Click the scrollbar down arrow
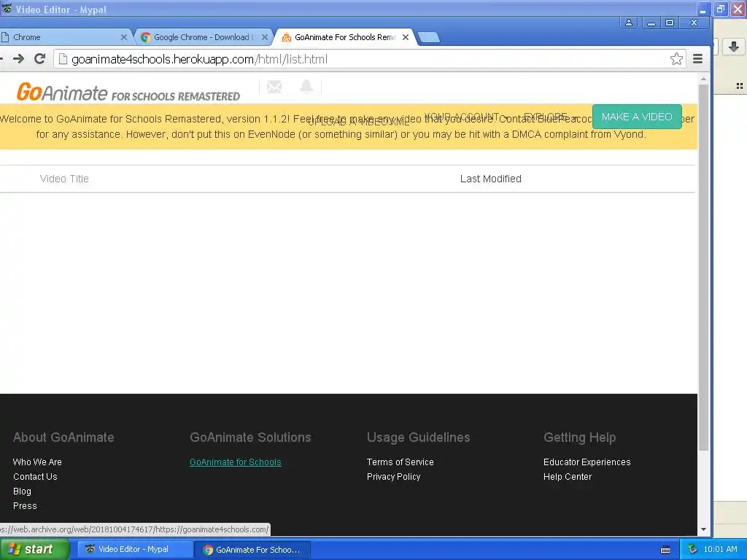The height and width of the screenshot is (560, 747). [x=704, y=529]
